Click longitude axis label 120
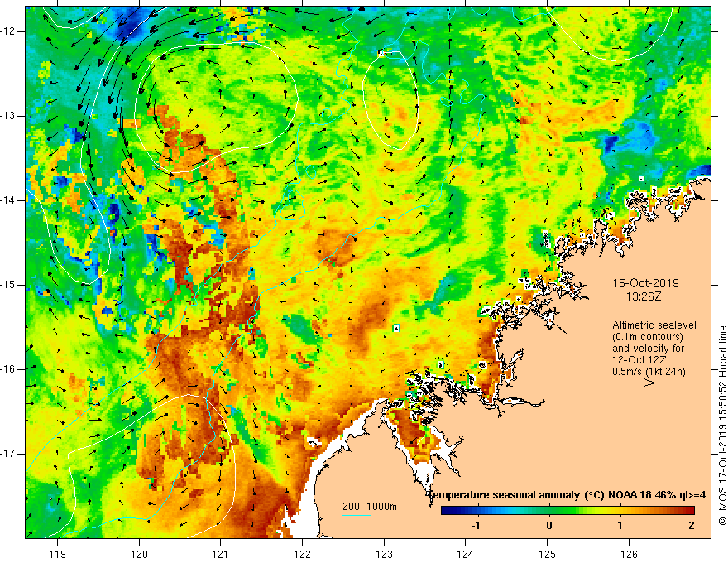The width and height of the screenshot is (728, 563). [x=139, y=554]
